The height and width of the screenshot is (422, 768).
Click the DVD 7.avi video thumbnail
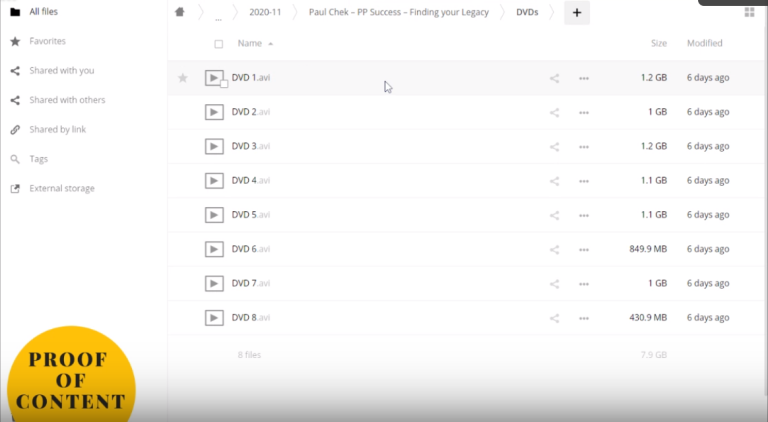214,283
